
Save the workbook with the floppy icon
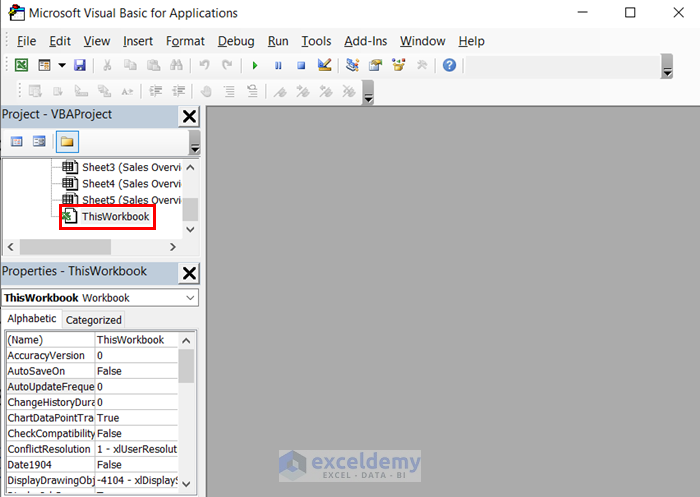pyautogui.click(x=80, y=65)
